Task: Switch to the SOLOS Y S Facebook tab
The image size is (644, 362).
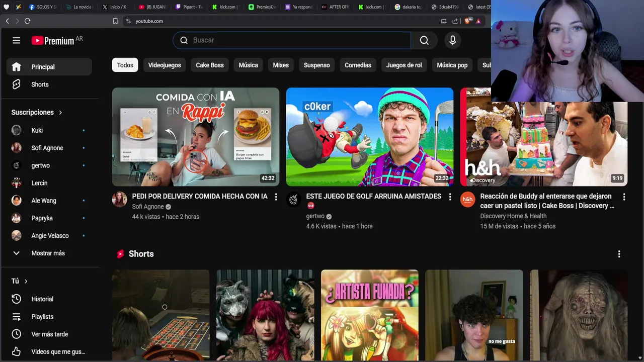Action: 43,7
